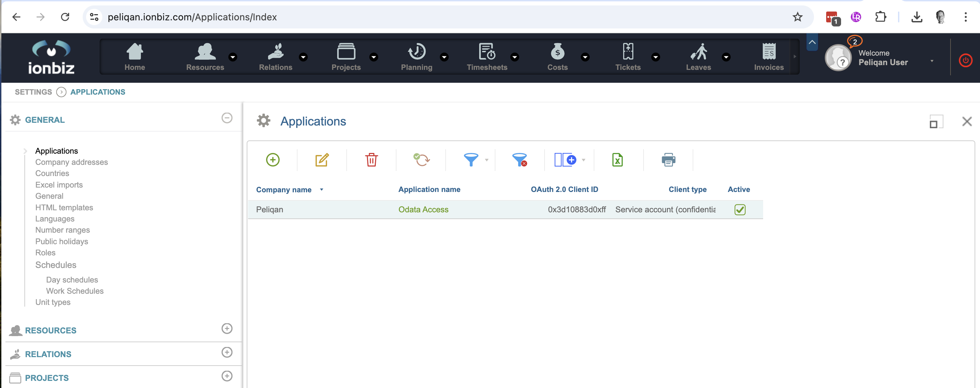The width and height of the screenshot is (980, 388).
Task: Click the edit pencil icon in toolbar
Action: [x=322, y=159]
